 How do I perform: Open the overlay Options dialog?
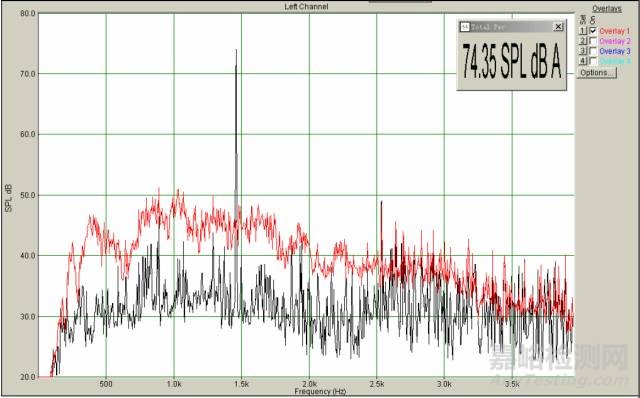(x=596, y=73)
